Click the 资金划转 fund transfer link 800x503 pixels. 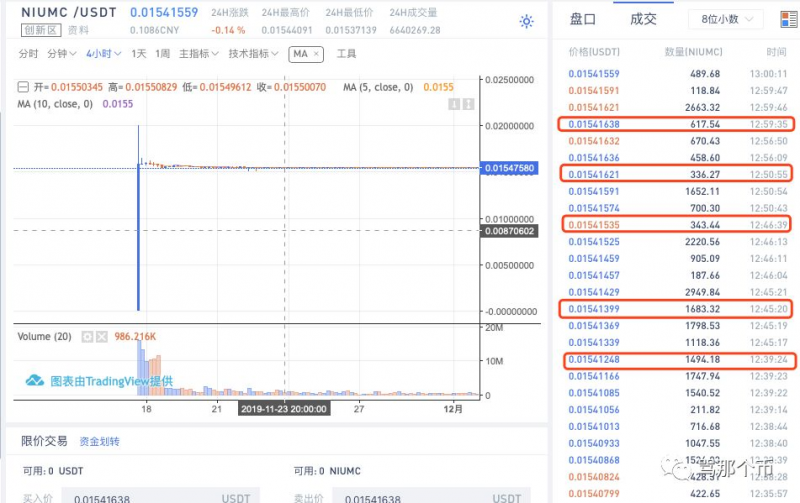click(99, 441)
